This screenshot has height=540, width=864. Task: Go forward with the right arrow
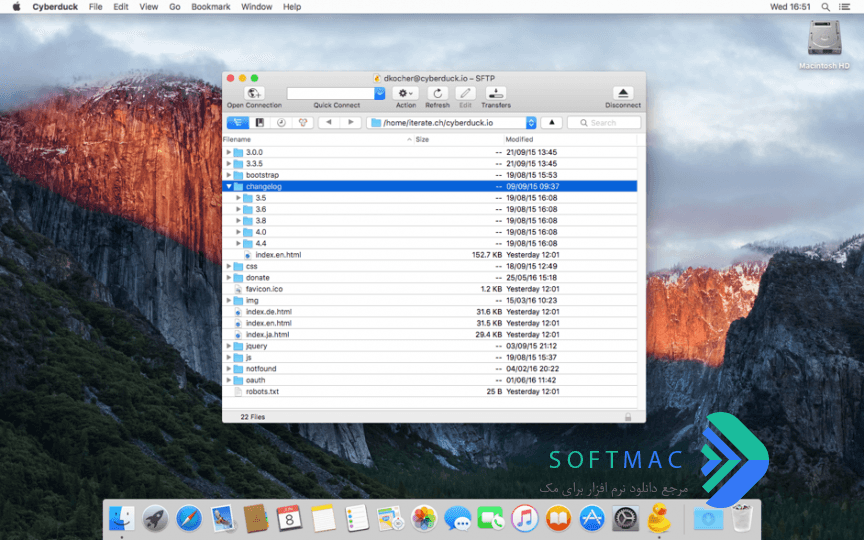coord(350,122)
